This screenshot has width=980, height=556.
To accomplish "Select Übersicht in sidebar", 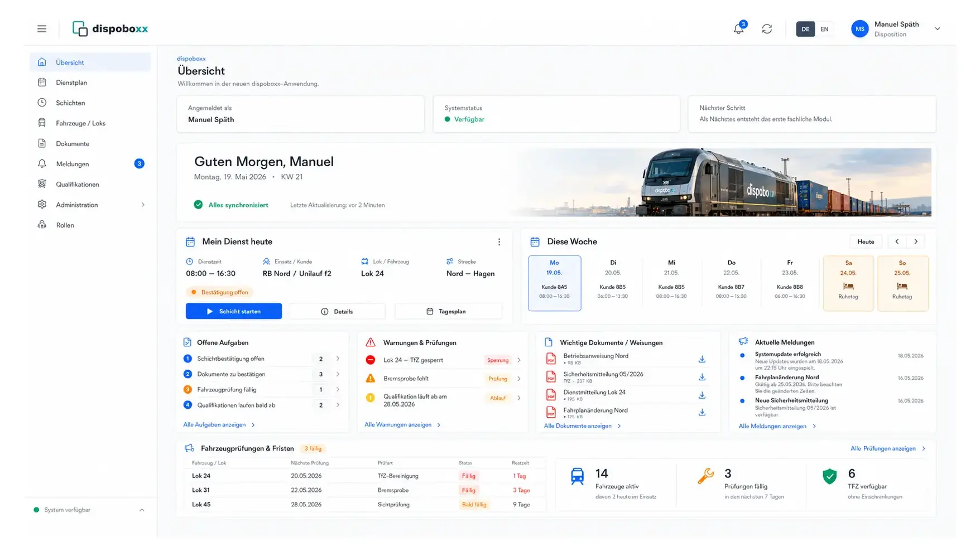I will pyautogui.click(x=90, y=62).
